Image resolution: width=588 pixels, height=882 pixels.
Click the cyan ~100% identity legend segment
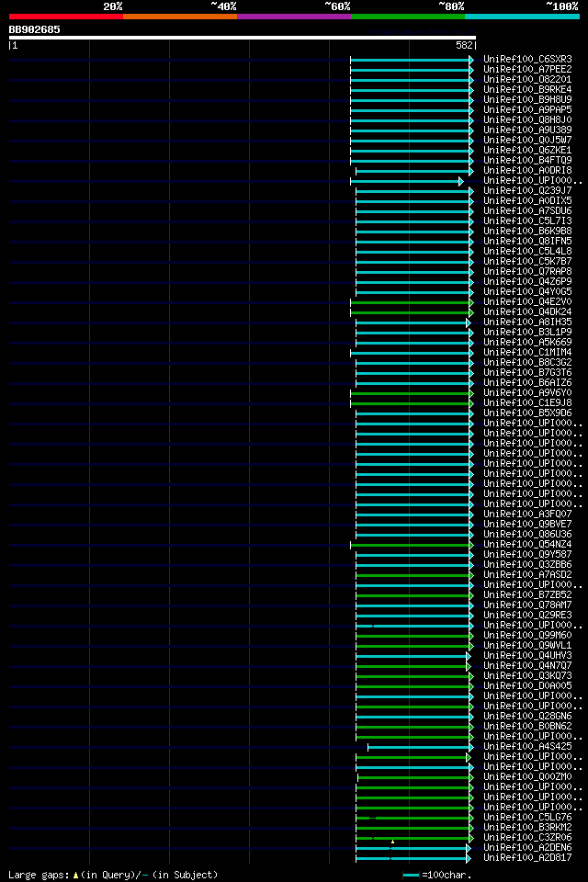(x=522, y=17)
